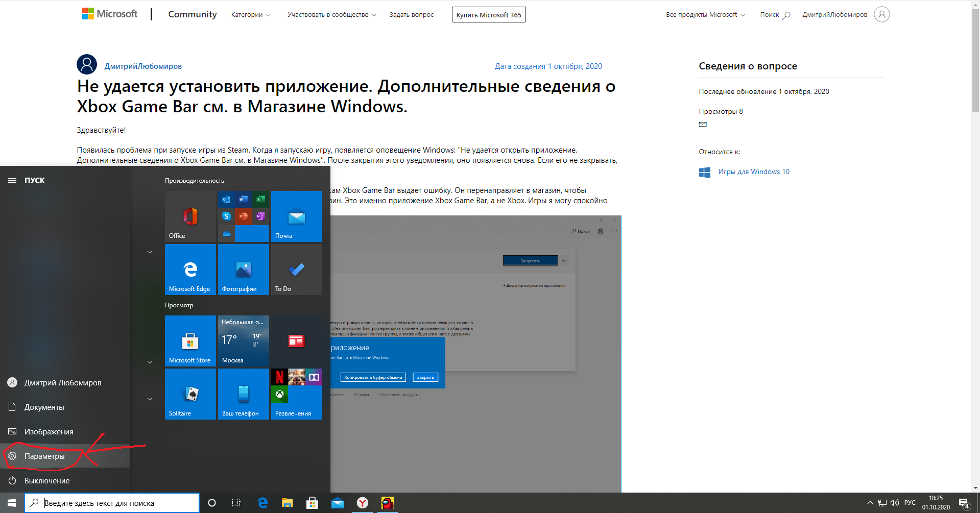Open the Ваш телефон tile
This screenshot has width=980, height=513.
[x=244, y=394]
